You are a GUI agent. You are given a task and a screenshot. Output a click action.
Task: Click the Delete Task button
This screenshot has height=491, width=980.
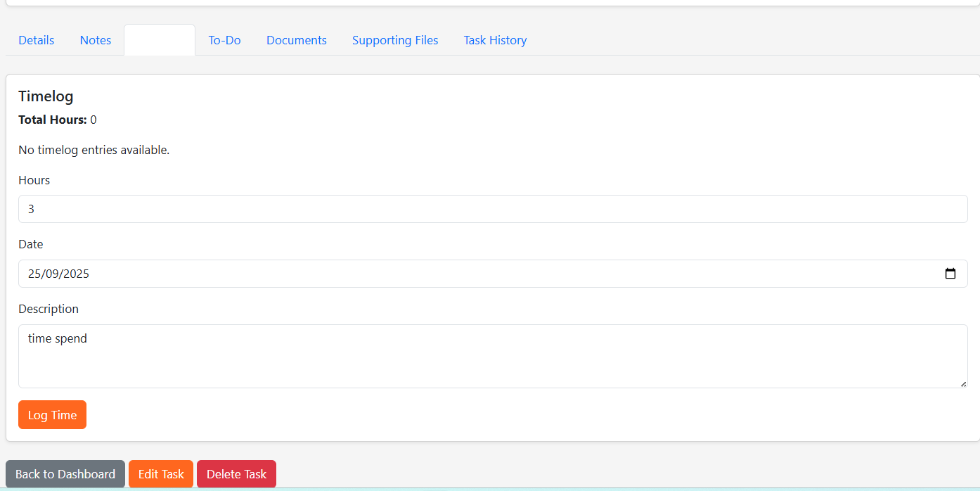(x=236, y=473)
